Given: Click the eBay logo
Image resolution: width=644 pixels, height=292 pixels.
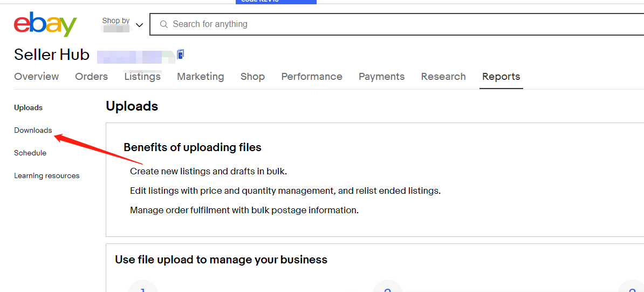Looking at the screenshot, I should click(46, 24).
